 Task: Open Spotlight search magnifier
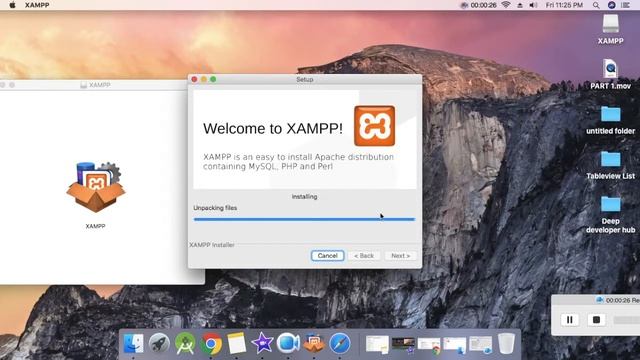(x=596, y=5)
